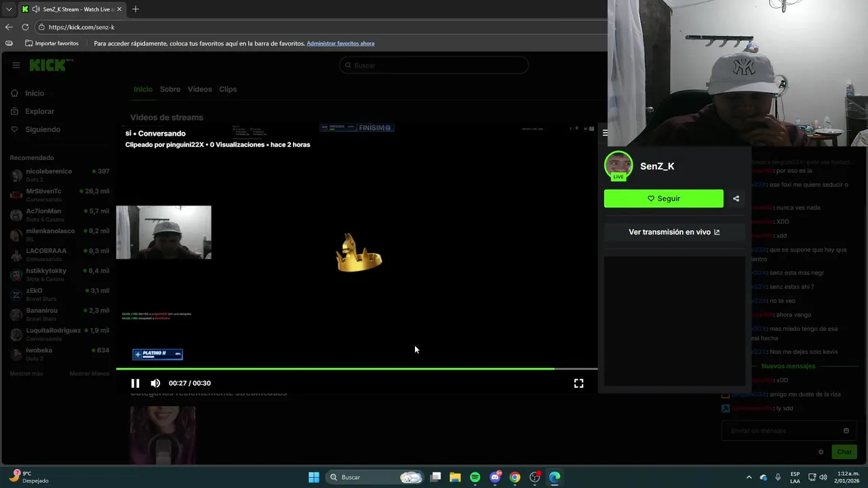The height and width of the screenshot is (488, 868).
Task: Click the green Seguir button
Action: coord(664,199)
